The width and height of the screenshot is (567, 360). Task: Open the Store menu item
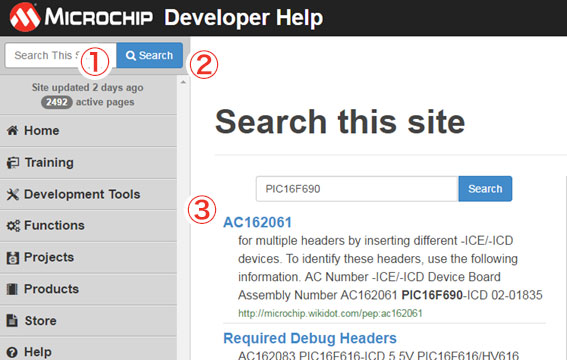(88, 321)
